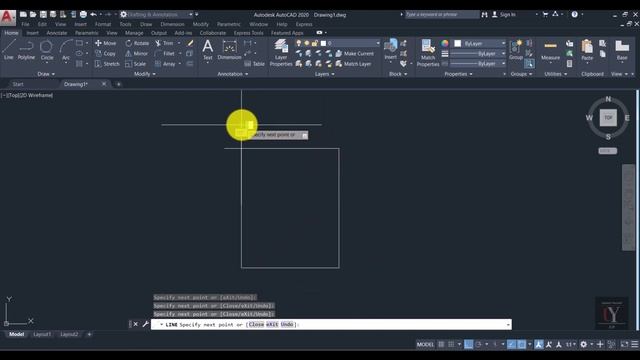Expand the Annotation panel

[x=233, y=74]
